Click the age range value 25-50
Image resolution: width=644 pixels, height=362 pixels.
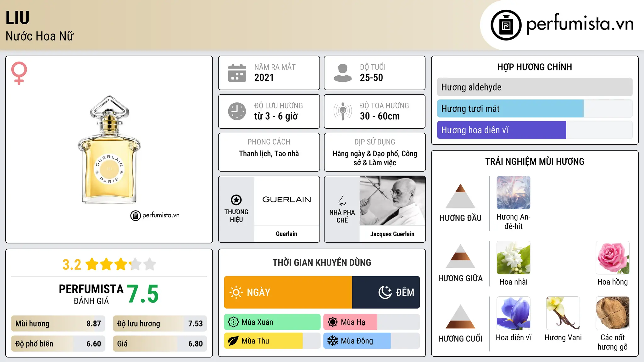(x=371, y=78)
